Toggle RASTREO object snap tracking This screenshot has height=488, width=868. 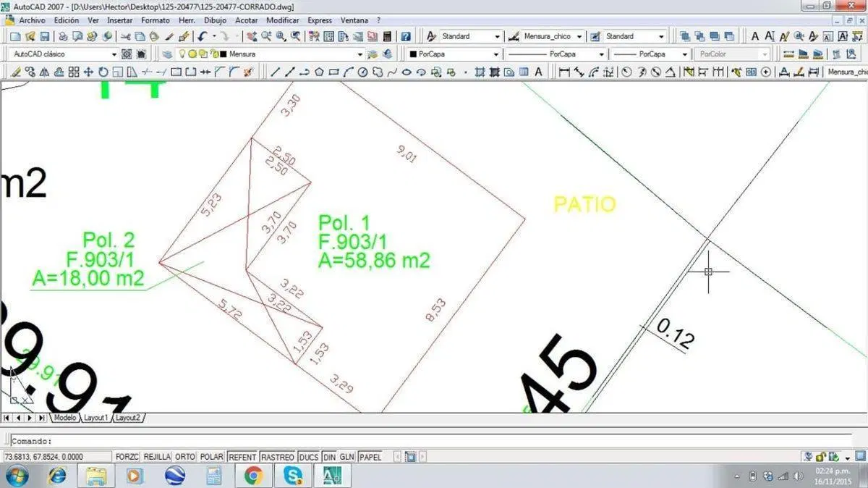(278, 457)
